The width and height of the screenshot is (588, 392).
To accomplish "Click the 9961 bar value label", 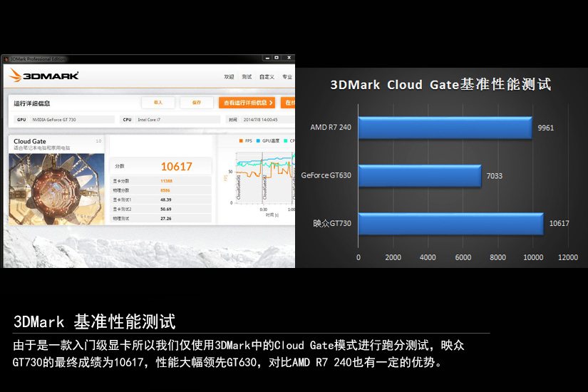I will click(x=546, y=128).
